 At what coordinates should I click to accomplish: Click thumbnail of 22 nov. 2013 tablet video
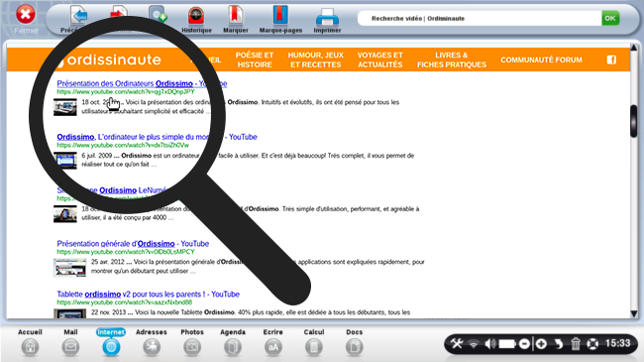(69, 313)
